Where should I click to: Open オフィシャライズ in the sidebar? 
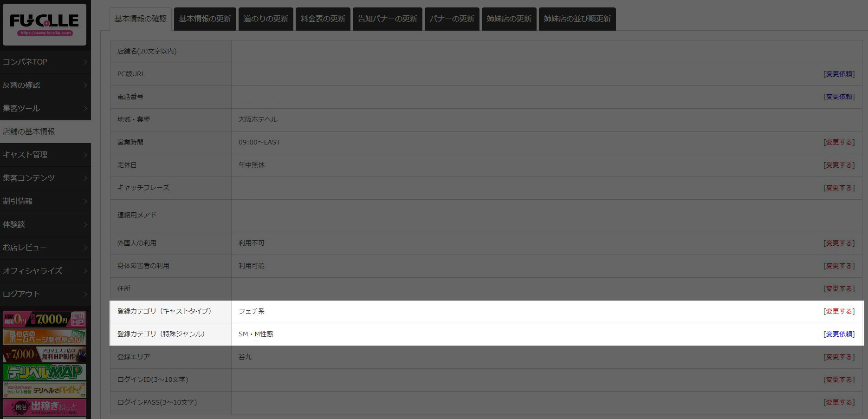(45, 271)
